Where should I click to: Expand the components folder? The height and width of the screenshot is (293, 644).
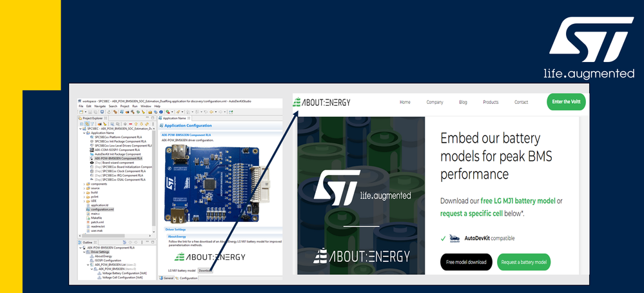click(x=84, y=184)
